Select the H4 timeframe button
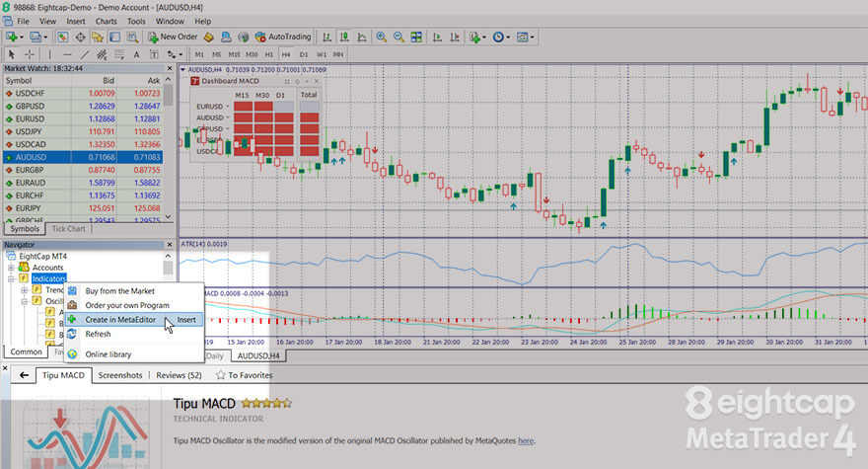Screen dimensions: 868x469 (x=286, y=54)
